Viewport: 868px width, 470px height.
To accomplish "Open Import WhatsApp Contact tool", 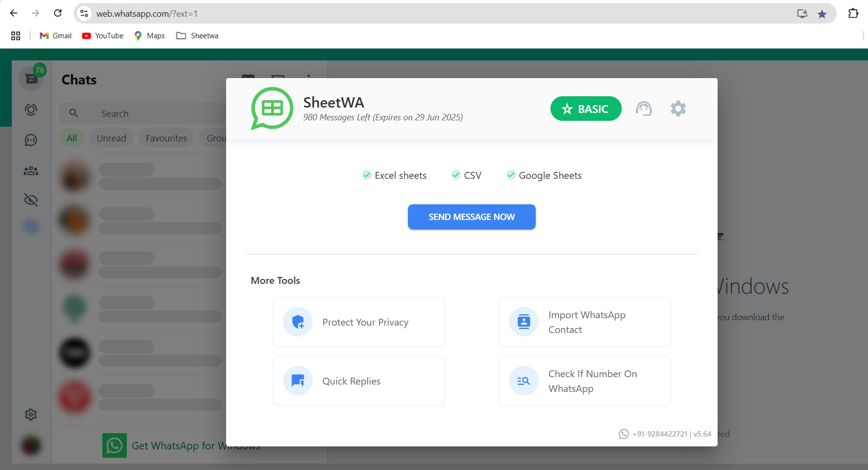I will 585,322.
